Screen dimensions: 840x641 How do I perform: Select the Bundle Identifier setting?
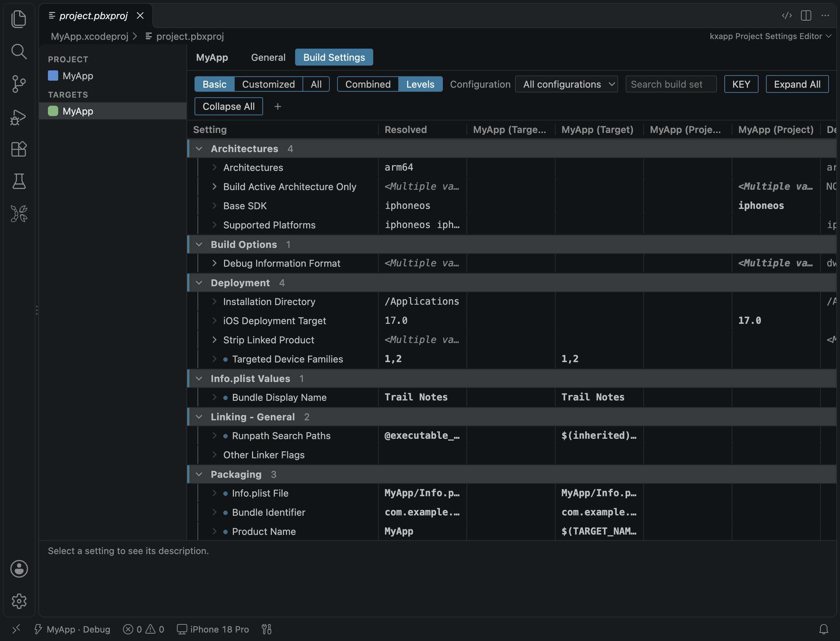269,512
